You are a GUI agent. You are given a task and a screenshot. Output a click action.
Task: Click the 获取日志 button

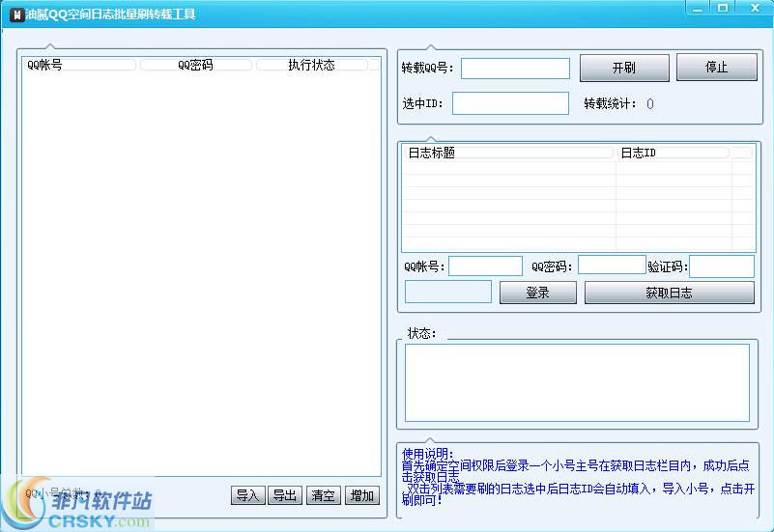coord(669,293)
